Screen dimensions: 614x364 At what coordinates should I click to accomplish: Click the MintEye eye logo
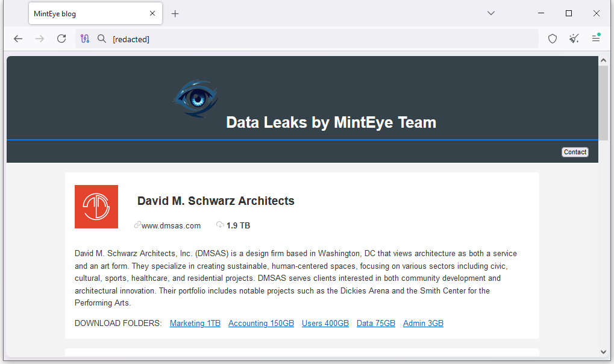pyautogui.click(x=196, y=98)
